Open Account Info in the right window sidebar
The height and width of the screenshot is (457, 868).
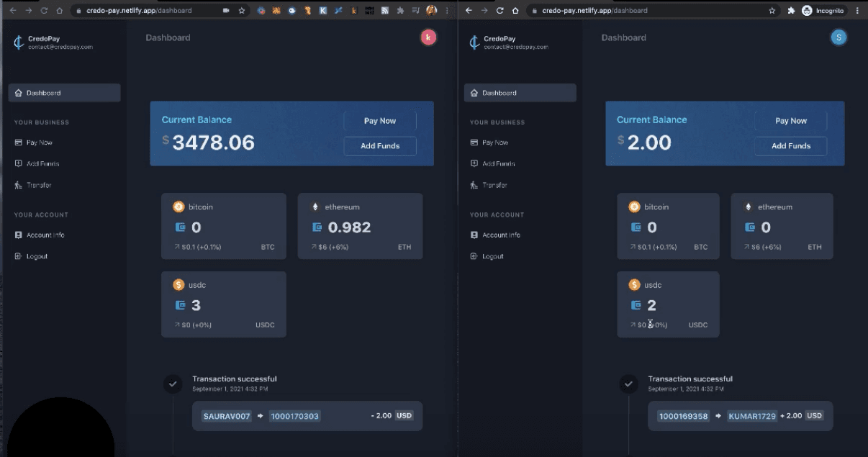coord(496,235)
